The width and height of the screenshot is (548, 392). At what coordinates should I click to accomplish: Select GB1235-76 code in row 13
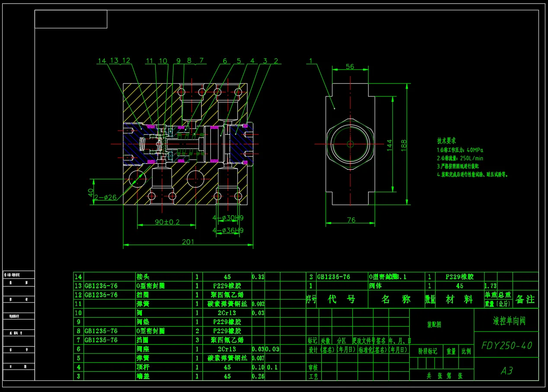(x=101, y=286)
